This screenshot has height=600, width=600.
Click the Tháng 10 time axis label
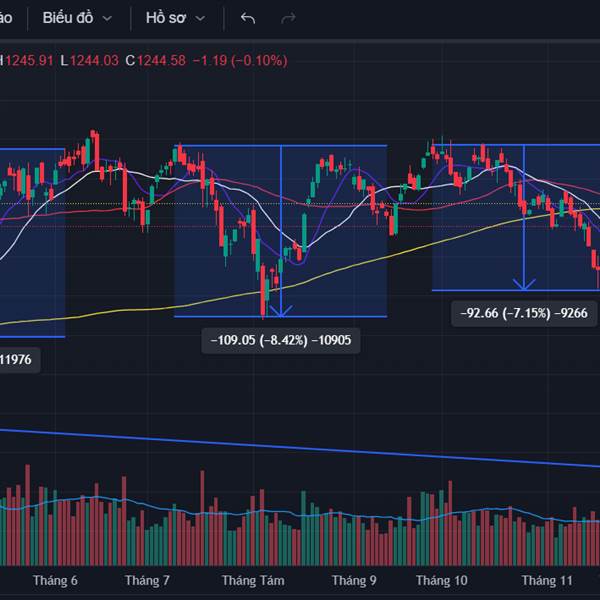[441, 580]
